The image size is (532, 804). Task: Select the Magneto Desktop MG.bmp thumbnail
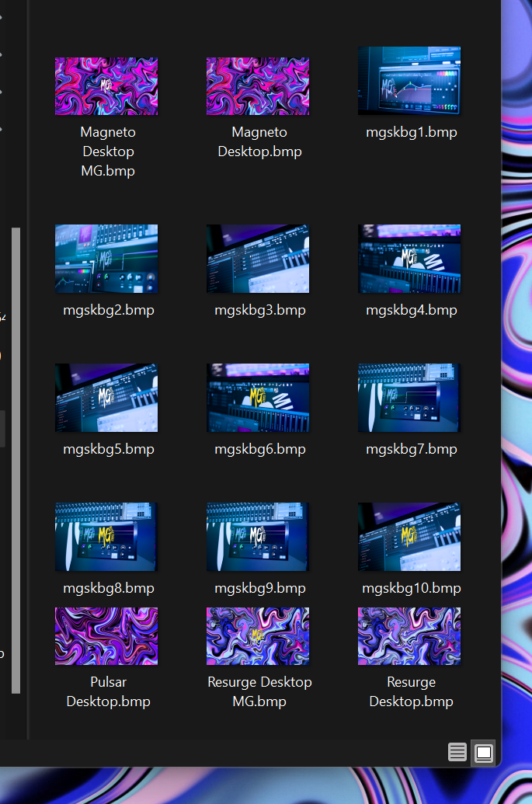tap(106, 86)
